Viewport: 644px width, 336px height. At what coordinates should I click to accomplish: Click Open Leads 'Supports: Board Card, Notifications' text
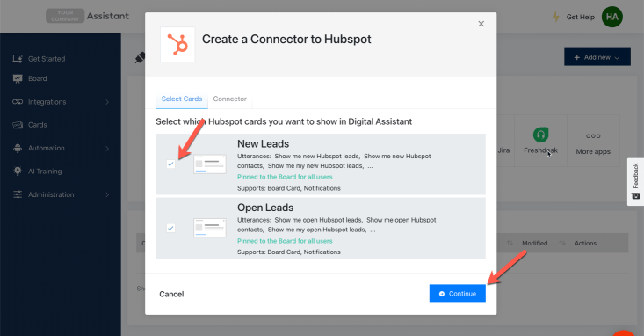point(289,252)
